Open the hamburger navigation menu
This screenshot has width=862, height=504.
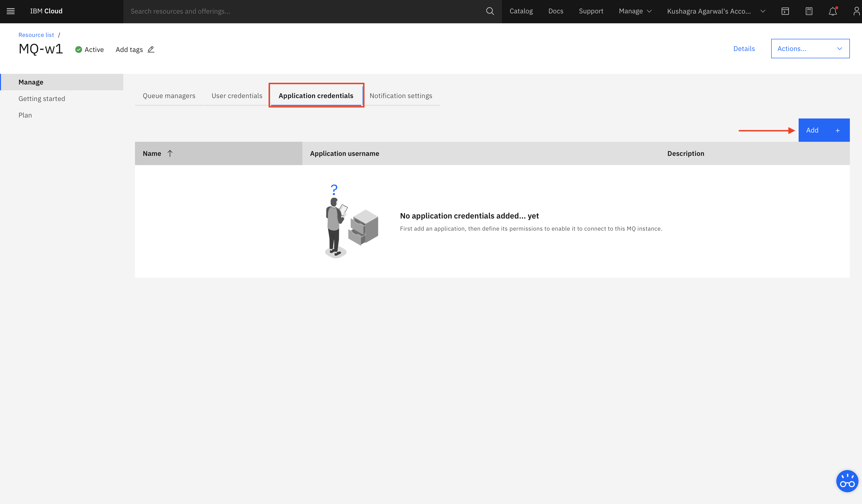(x=11, y=11)
